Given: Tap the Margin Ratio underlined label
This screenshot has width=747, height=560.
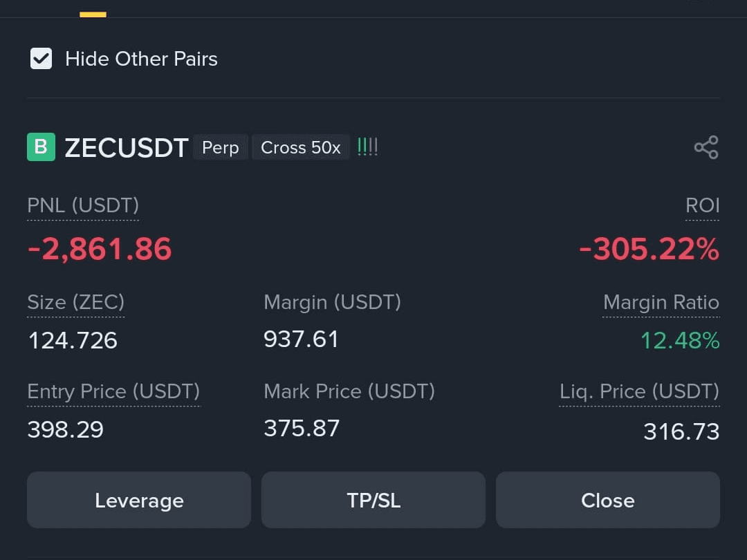Looking at the screenshot, I should tap(661, 302).
